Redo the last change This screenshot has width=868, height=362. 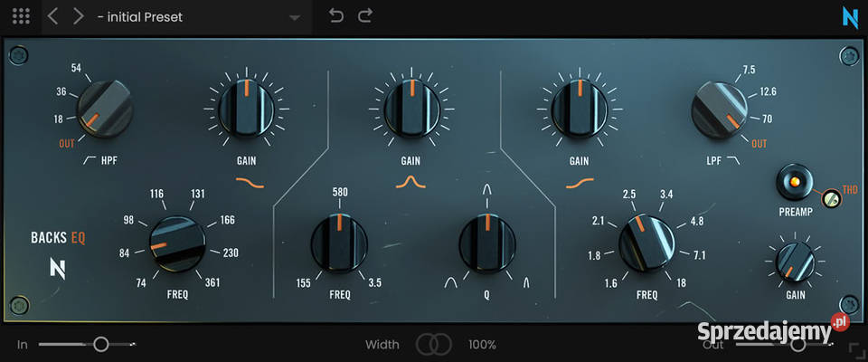point(364,15)
